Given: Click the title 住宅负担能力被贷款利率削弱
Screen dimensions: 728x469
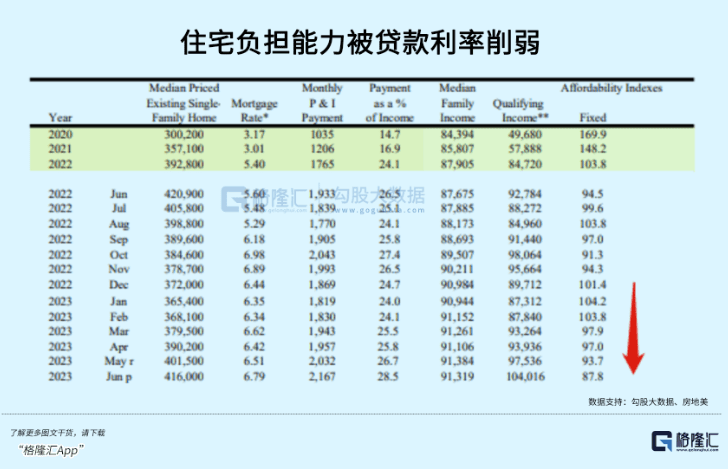Looking at the screenshot, I should (x=360, y=43).
